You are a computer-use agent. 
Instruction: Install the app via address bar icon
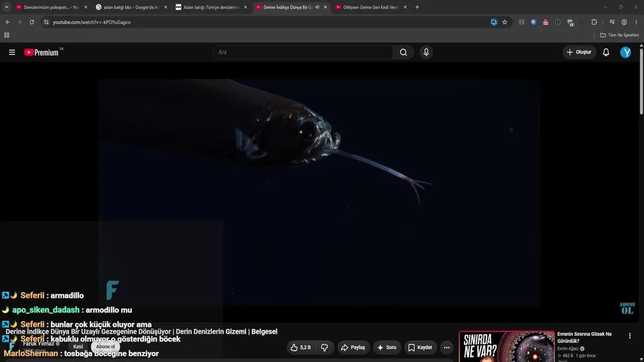(494, 22)
